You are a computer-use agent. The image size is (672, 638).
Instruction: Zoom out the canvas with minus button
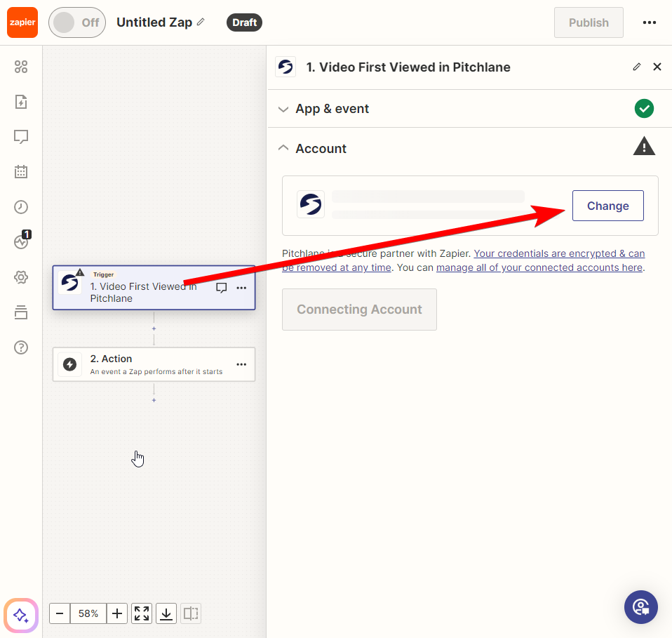(60, 613)
